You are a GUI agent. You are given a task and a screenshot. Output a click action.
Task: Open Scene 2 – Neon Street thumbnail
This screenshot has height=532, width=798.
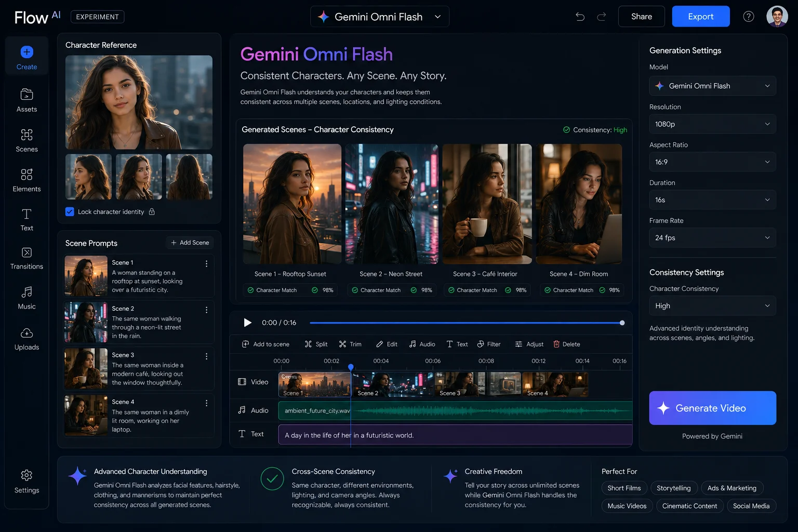[392, 204]
